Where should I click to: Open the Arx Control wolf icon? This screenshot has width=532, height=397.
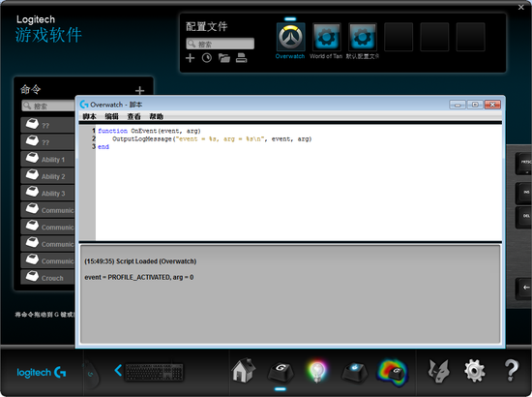point(438,371)
